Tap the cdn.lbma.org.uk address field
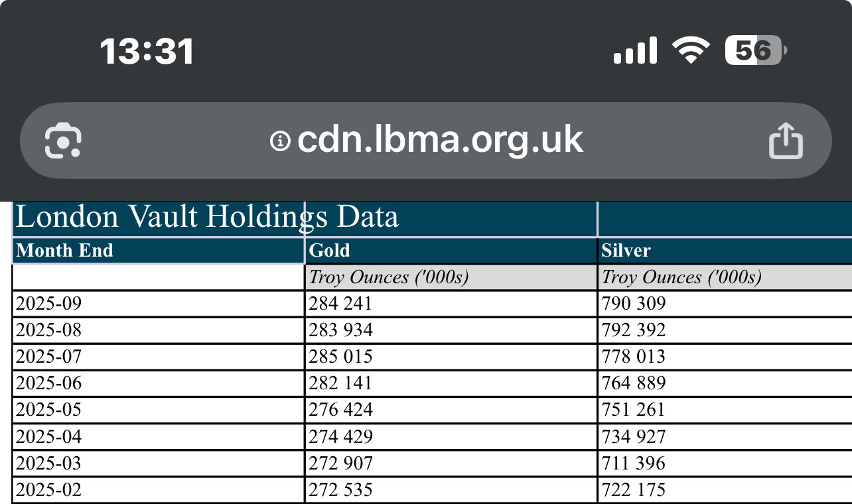Viewport: 852px width, 504px height. pos(439,141)
